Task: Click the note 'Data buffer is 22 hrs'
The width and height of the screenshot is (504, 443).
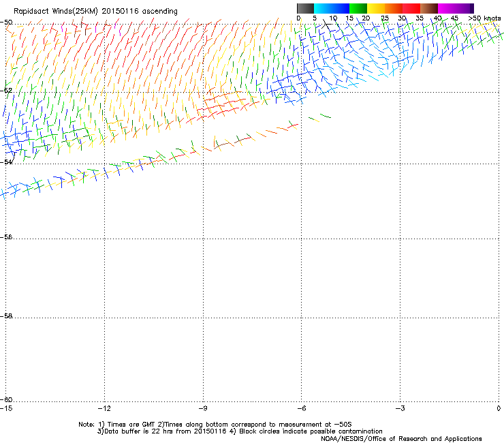Action: point(139,431)
